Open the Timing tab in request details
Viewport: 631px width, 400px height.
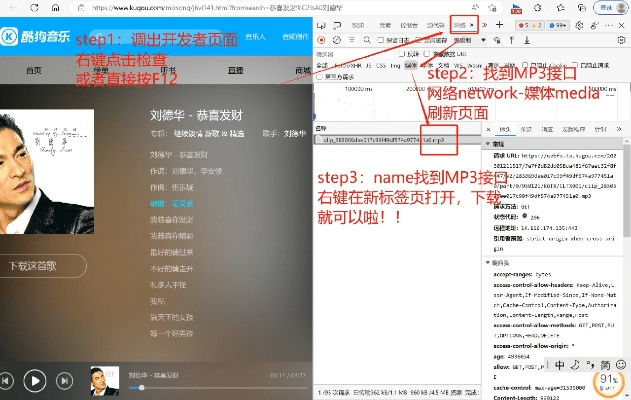click(x=600, y=129)
